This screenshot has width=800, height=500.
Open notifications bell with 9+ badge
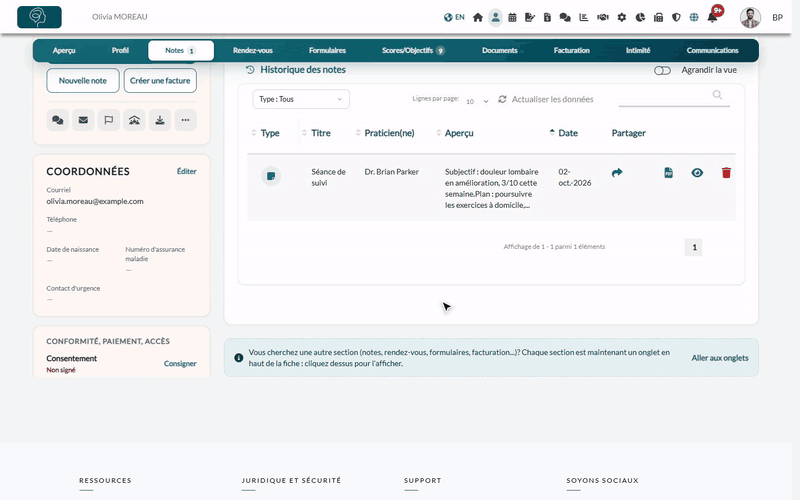(714, 15)
